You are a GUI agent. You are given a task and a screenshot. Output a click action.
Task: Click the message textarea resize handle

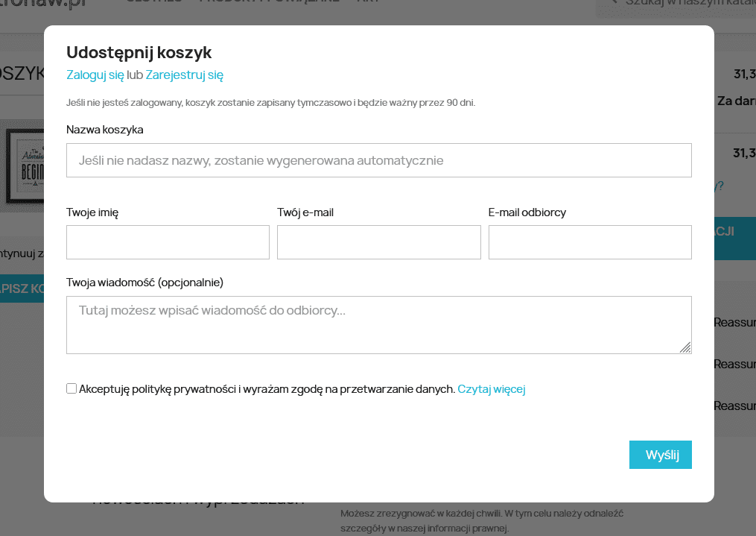click(685, 347)
